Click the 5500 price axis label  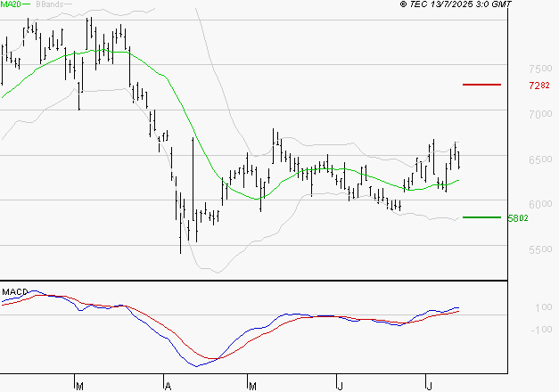(539, 250)
